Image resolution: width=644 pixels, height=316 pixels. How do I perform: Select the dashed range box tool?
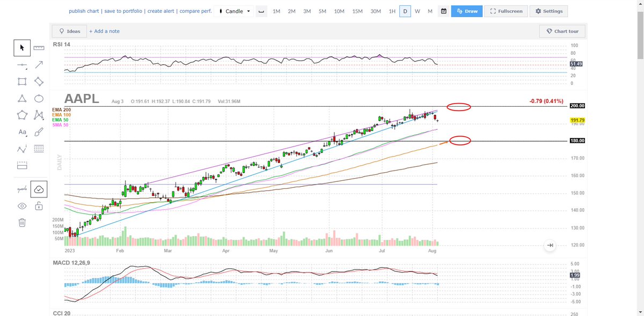22,165
